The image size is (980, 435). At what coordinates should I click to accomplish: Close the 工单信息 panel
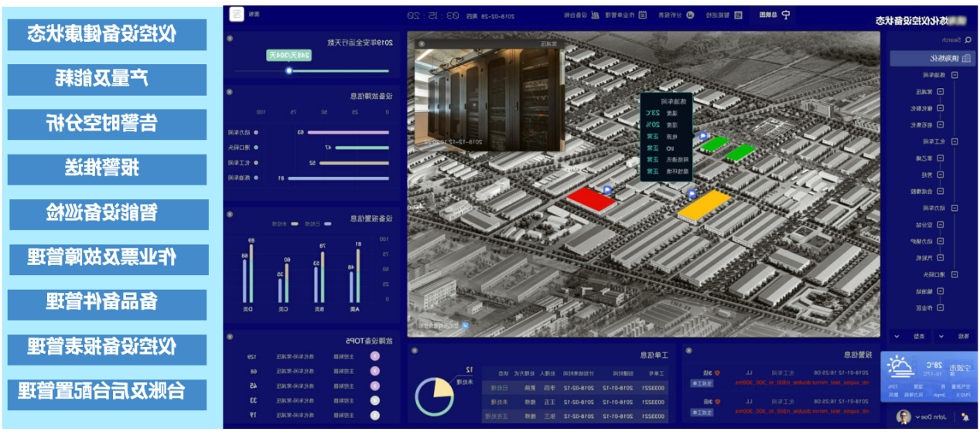[x=414, y=351]
